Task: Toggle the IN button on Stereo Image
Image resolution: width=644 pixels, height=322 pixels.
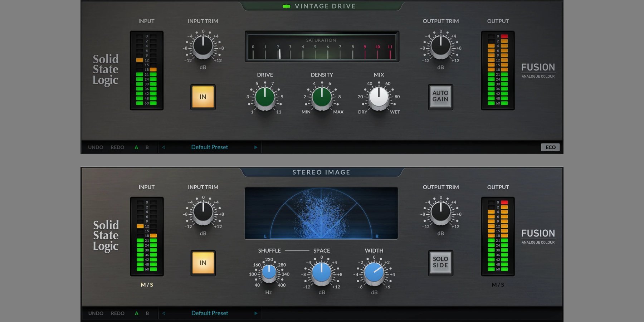Action: [203, 263]
